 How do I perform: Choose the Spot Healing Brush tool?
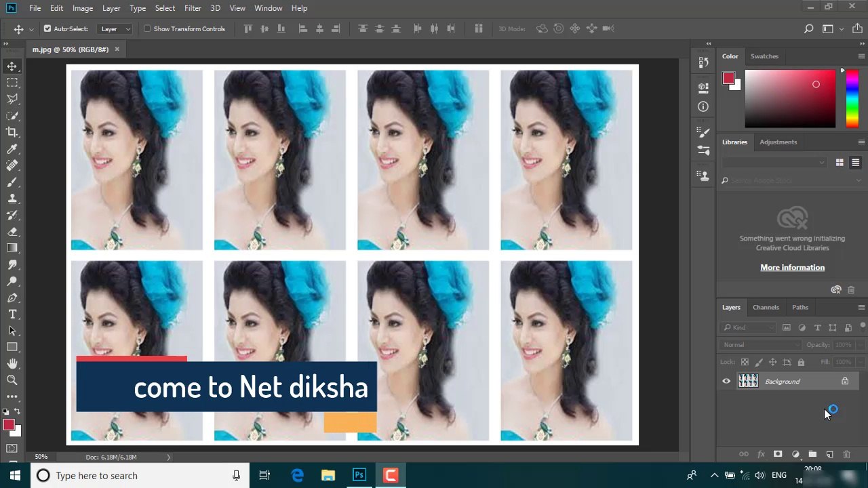coord(12,165)
